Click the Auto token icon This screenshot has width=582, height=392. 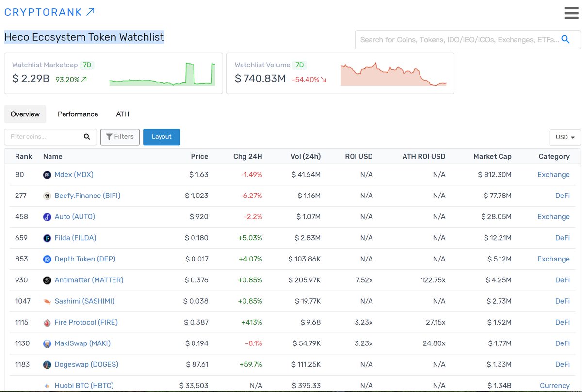click(x=47, y=217)
